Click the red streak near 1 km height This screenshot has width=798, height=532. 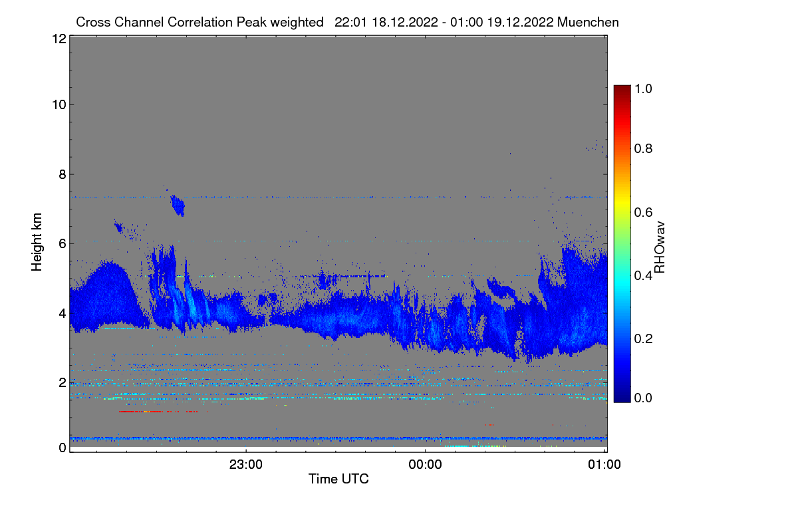tap(158, 412)
